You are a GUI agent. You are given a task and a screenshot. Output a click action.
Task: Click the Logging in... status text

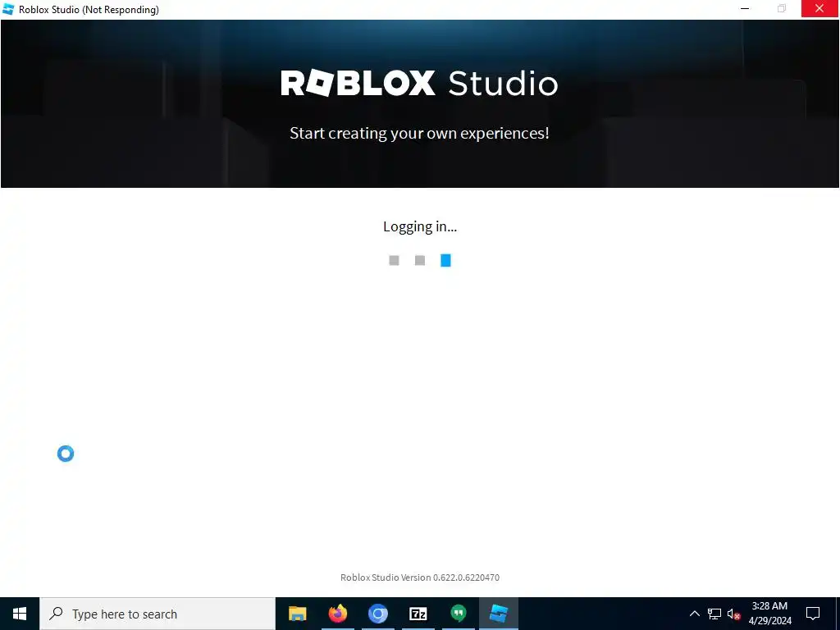[420, 226]
